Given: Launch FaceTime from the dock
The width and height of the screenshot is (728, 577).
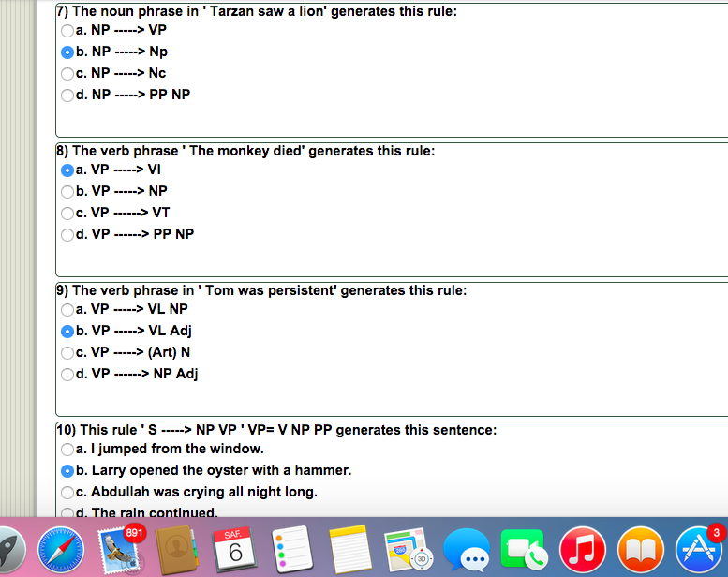Looking at the screenshot, I should point(525,548).
